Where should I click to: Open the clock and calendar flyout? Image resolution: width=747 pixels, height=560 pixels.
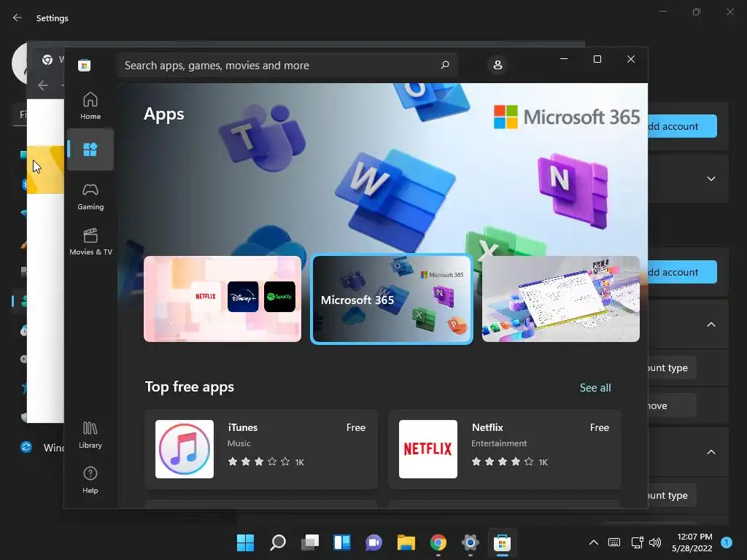[692, 542]
